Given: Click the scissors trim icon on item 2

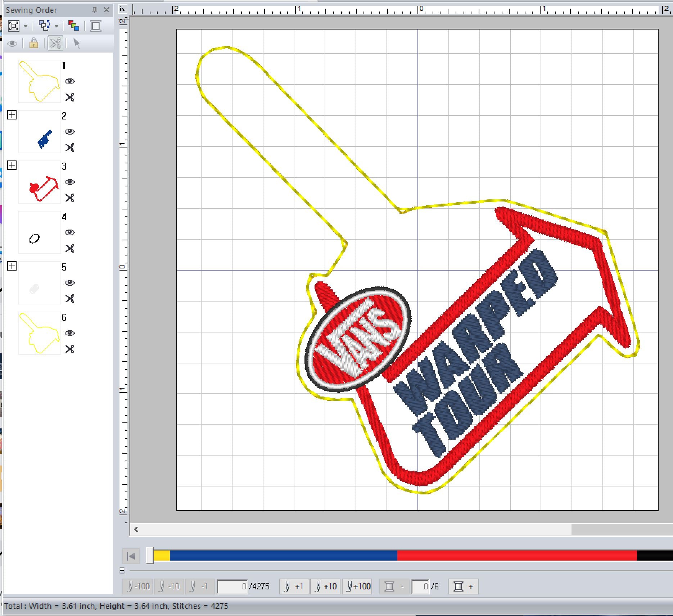Looking at the screenshot, I should coord(70,148).
